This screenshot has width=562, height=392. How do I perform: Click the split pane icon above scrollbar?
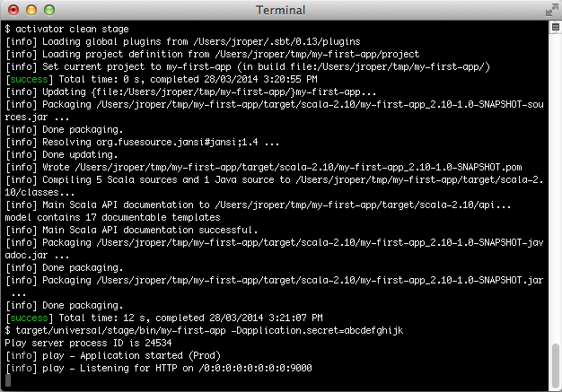coord(554,26)
